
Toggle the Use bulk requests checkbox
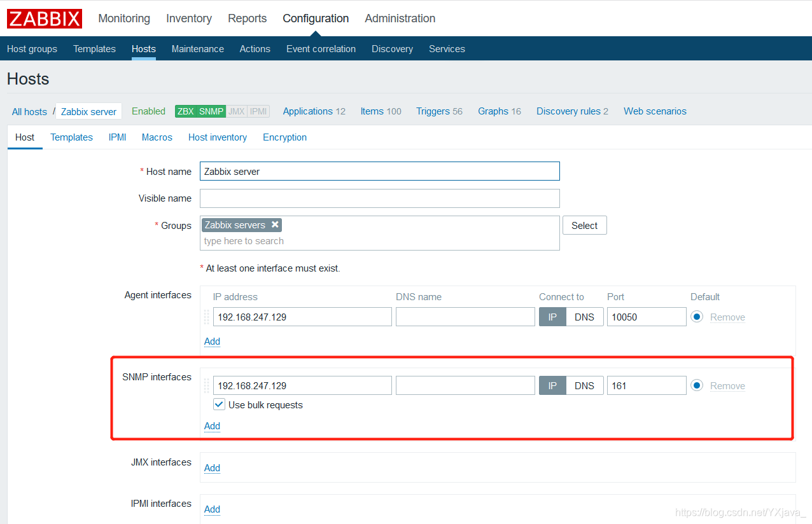(219, 404)
